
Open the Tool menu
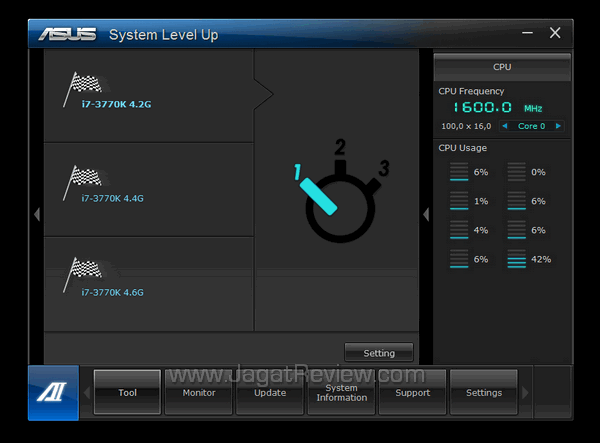pos(127,393)
